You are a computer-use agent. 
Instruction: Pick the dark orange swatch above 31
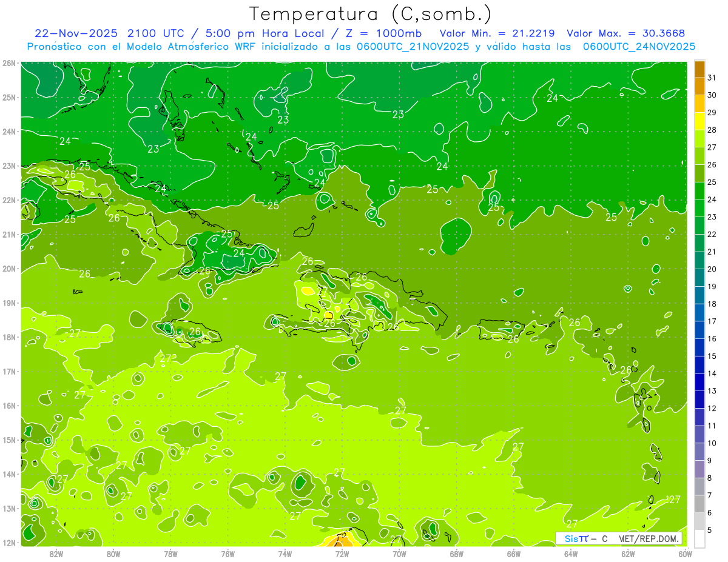point(699,69)
